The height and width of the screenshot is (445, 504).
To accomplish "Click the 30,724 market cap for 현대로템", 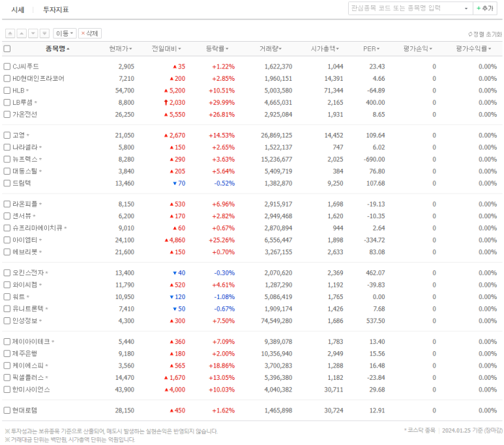I will click(x=334, y=410).
